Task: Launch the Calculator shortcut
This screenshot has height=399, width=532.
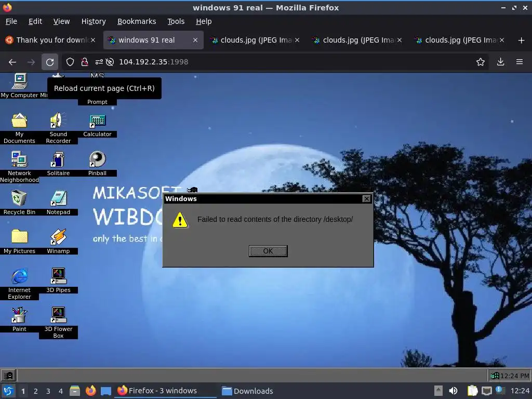Action: [x=97, y=125]
